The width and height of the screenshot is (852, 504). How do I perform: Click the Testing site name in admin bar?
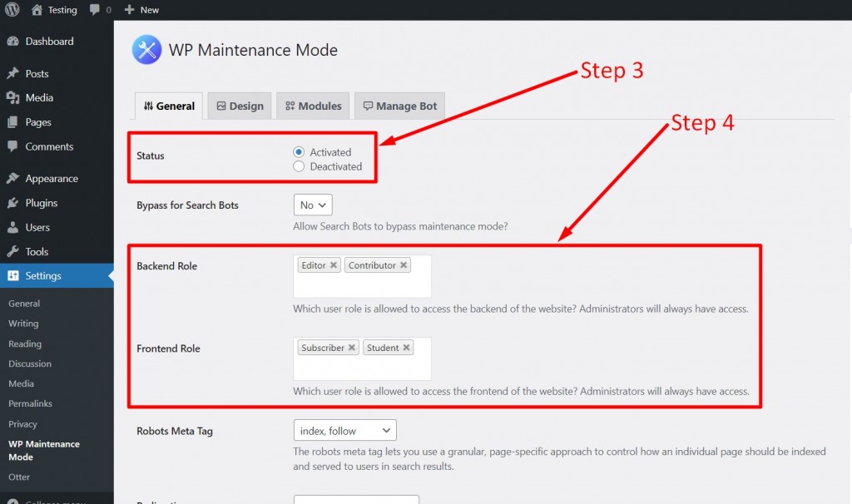point(62,10)
